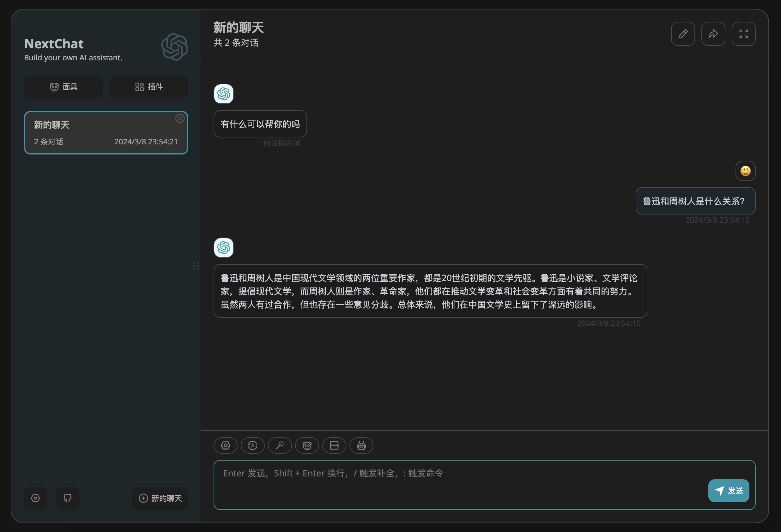This screenshot has height=532, width=781.
Task: Click the image export icon in the toolbar
Action: pos(334,446)
